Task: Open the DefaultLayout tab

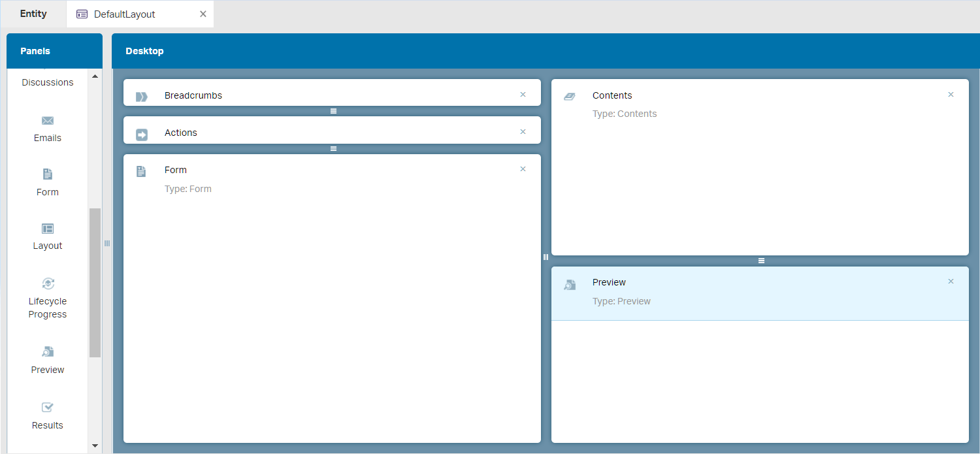Action: (124, 14)
